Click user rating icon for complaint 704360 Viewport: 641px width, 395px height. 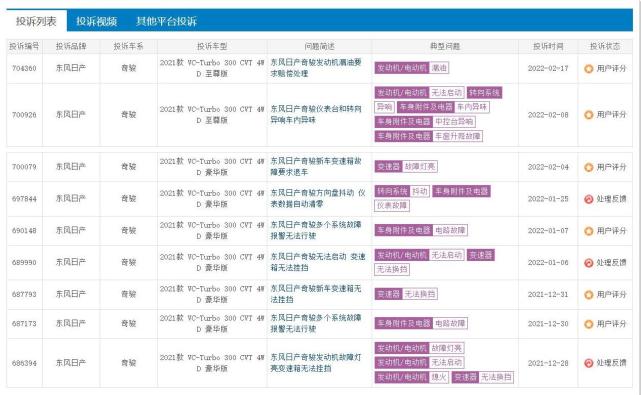coord(588,68)
